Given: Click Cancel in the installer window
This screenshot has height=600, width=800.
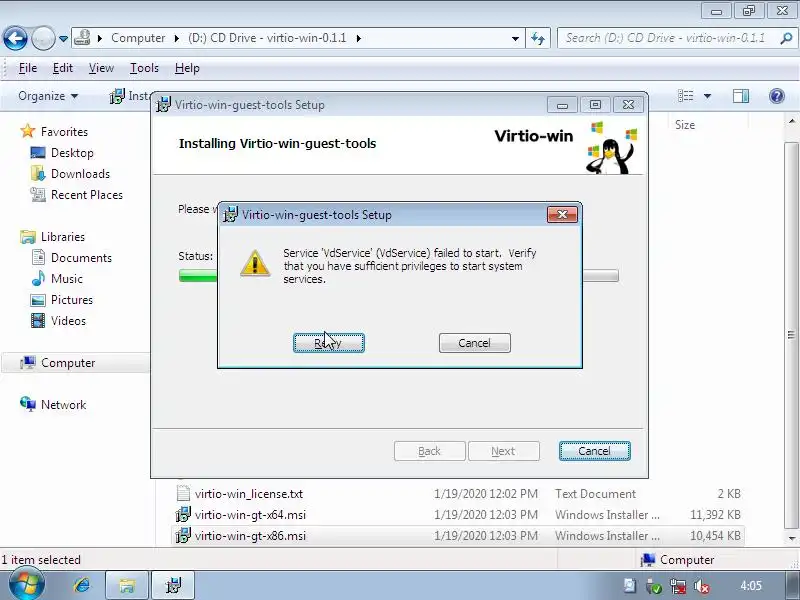Looking at the screenshot, I should point(594,451).
